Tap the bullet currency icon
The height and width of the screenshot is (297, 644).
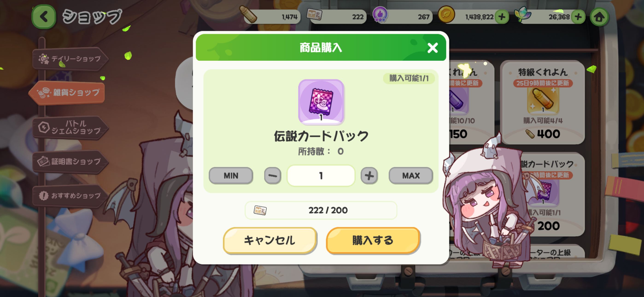click(x=248, y=14)
